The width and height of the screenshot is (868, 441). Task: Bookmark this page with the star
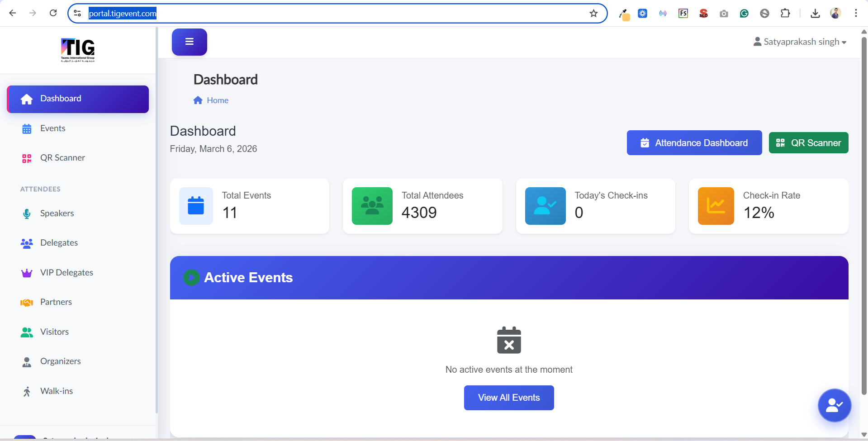(593, 13)
